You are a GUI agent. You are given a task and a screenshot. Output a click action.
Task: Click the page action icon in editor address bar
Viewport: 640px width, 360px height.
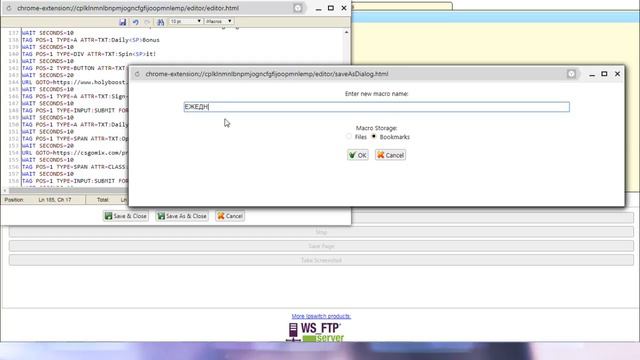tap(298, 8)
